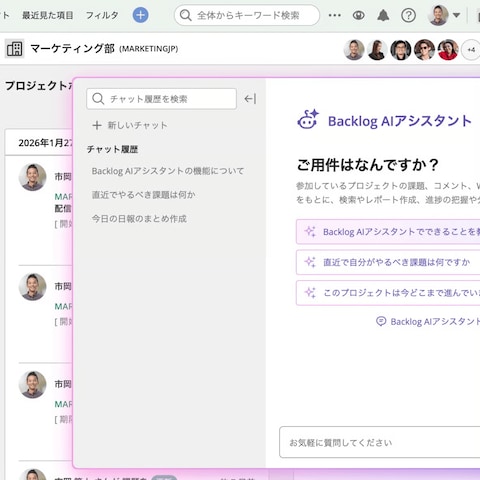480x480 pixels.
Task: Click the Backlog AI assistant robot logo
Action: (x=308, y=119)
